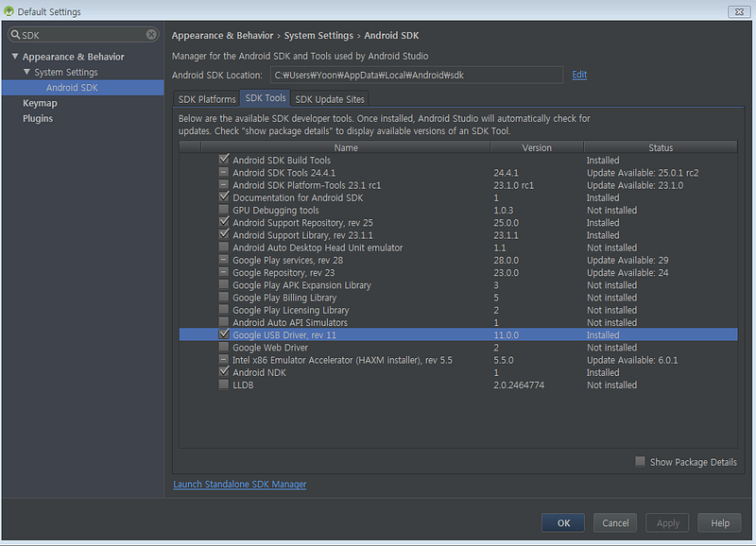Check the LLDB package checkbox

(x=224, y=384)
